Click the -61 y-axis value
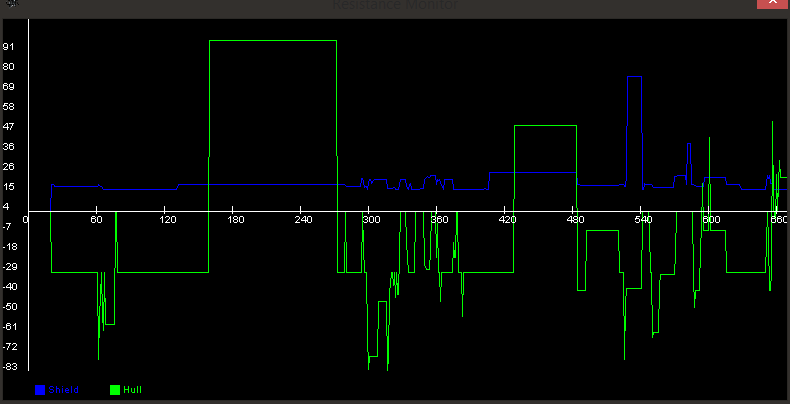 (x=10, y=326)
